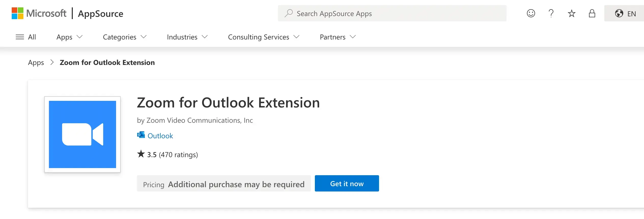The height and width of the screenshot is (219, 644).
Task: Open the Partners dropdown menu
Action: coord(338,37)
